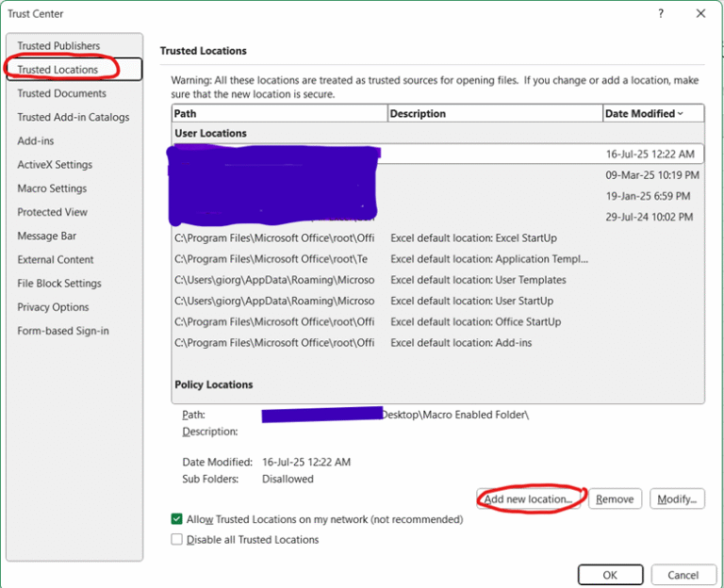724x588 pixels.
Task: Sort by Path column header
Action: pyautogui.click(x=279, y=114)
